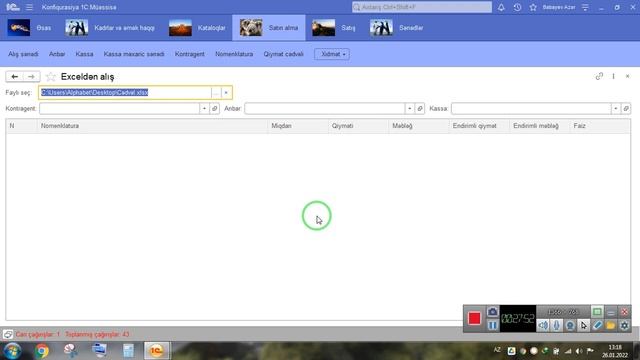The height and width of the screenshot is (360, 640).
Task: Browse for file with ellipsis button
Action: 216,93
